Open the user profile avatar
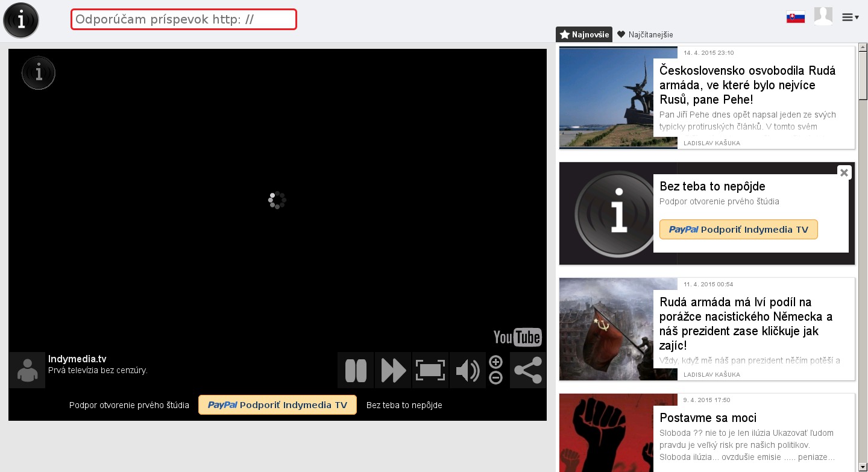868x472 pixels. [x=823, y=16]
